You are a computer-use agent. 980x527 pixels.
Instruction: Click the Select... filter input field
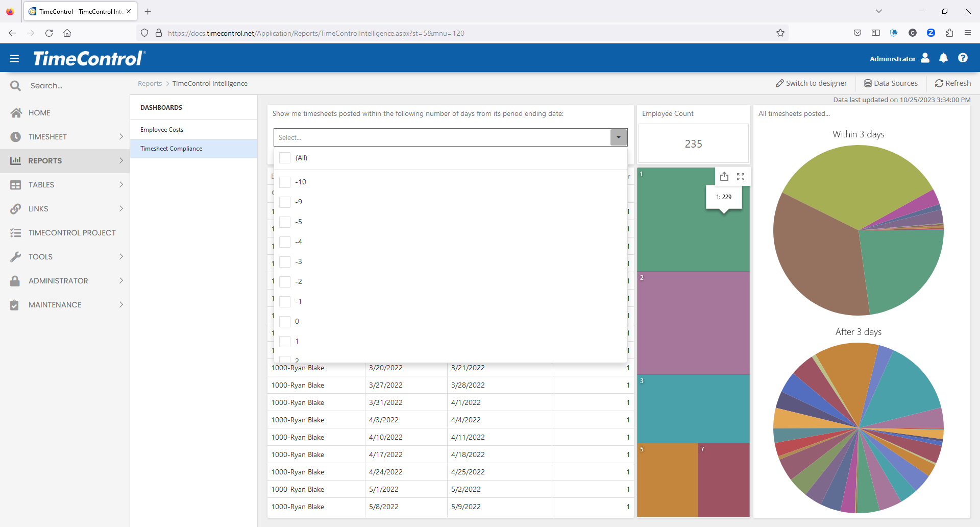coord(442,137)
